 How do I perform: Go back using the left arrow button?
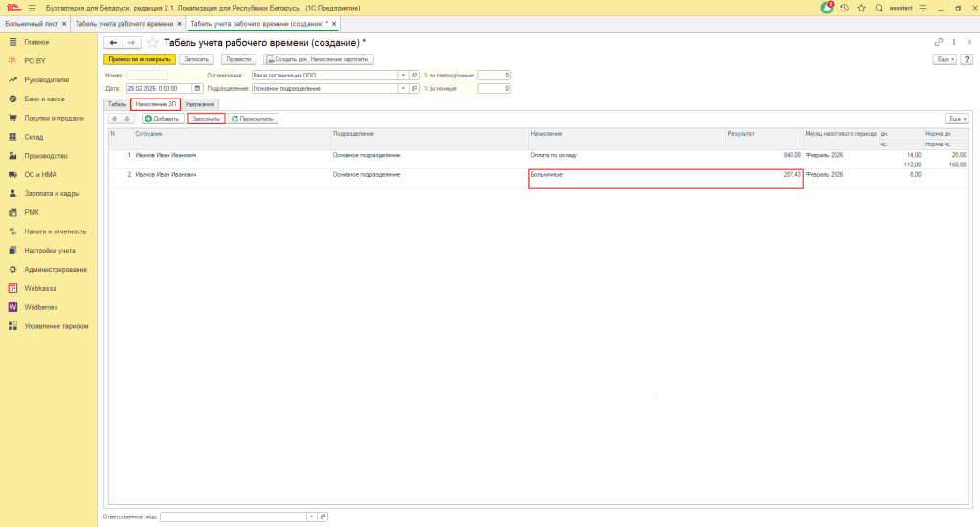click(x=113, y=43)
